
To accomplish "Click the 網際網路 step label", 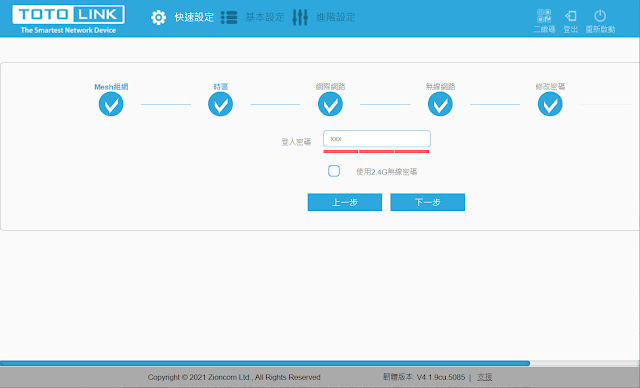I will tap(331, 86).
